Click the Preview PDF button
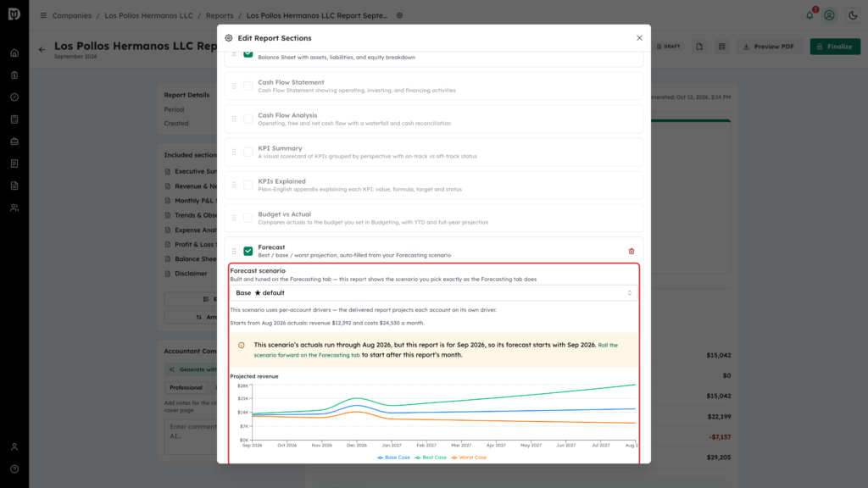The image size is (868, 488). (768, 47)
